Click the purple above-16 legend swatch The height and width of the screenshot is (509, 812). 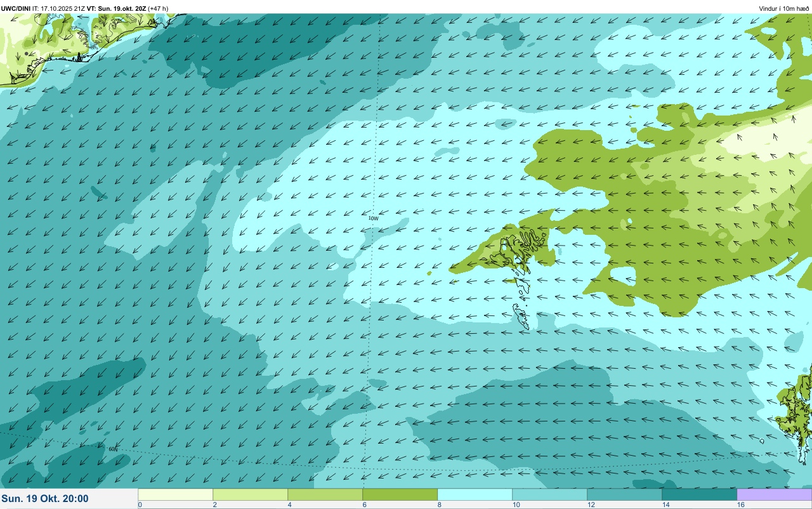[775, 494]
